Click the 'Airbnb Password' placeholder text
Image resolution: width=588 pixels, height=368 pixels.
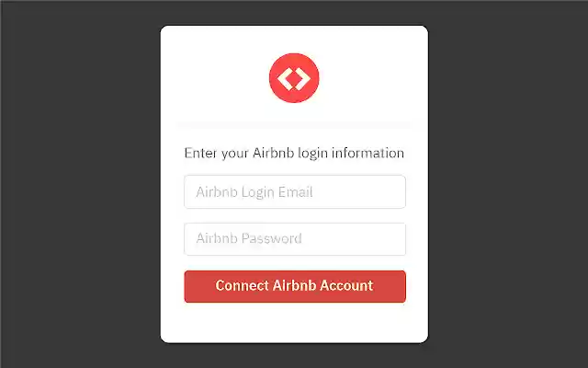[249, 238]
